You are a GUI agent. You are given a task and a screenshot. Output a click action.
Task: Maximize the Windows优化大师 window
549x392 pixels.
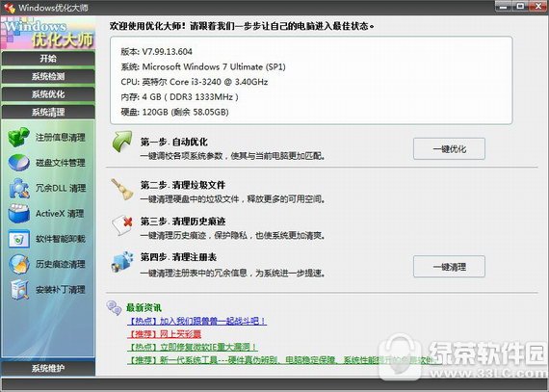(521, 6)
